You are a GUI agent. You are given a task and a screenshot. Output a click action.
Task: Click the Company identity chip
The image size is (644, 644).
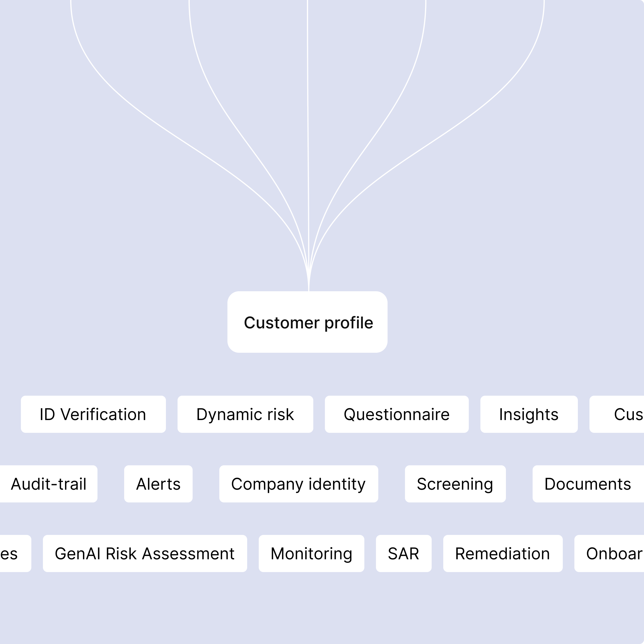click(x=299, y=484)
